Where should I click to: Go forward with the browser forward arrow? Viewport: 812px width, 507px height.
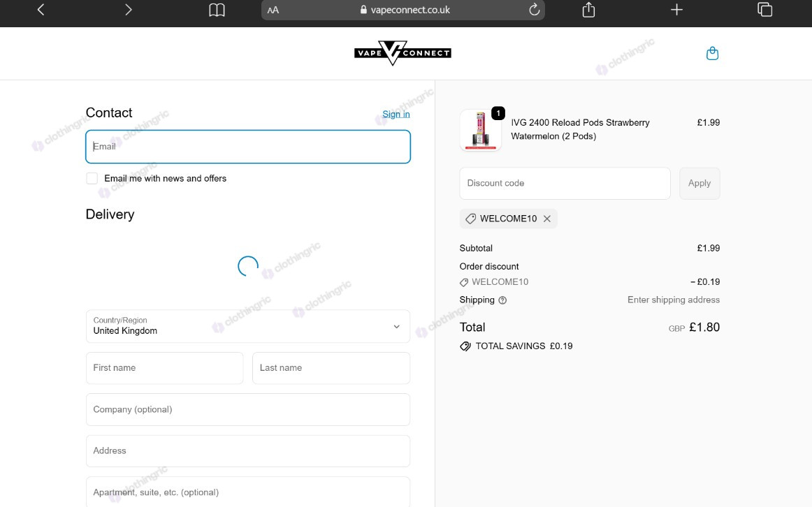(x=129, y=10)
